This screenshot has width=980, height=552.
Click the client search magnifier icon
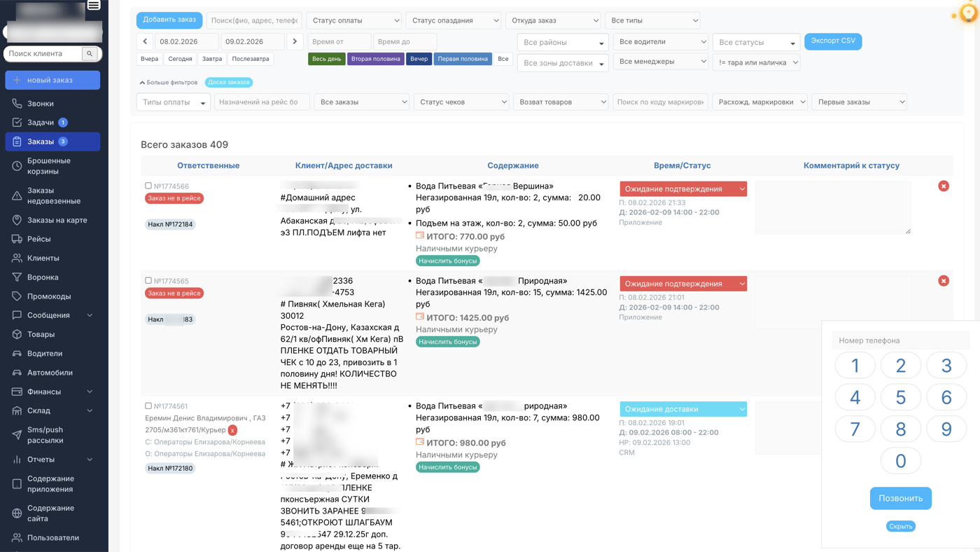click(x=90, y=54)
